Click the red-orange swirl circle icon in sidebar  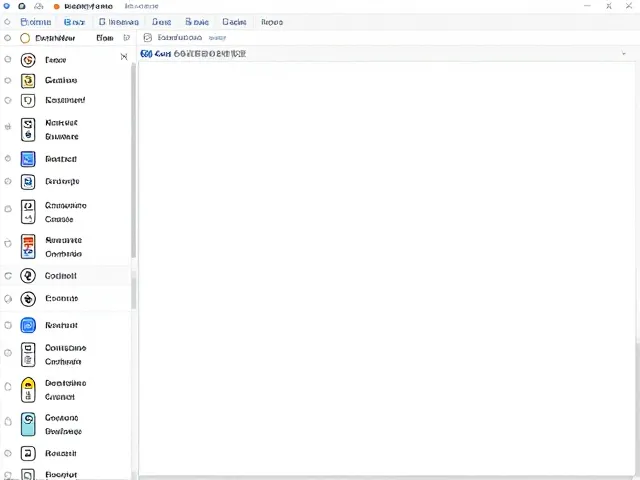28,60
